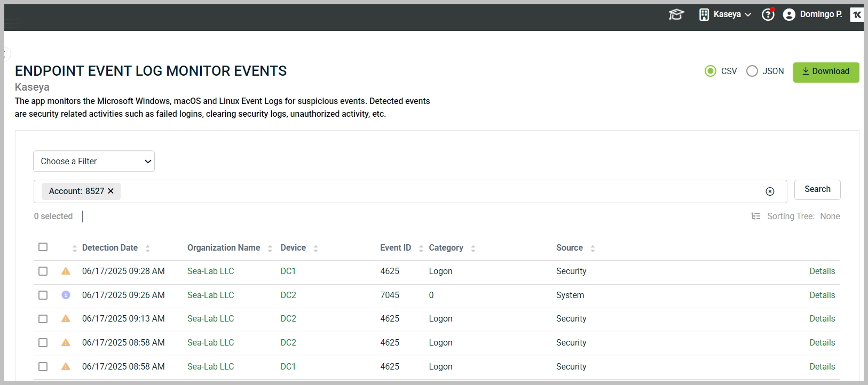Remove the Account: 8527 filter tag
Image resolution: width=868 pixels, height=385 pixels.
111,191
